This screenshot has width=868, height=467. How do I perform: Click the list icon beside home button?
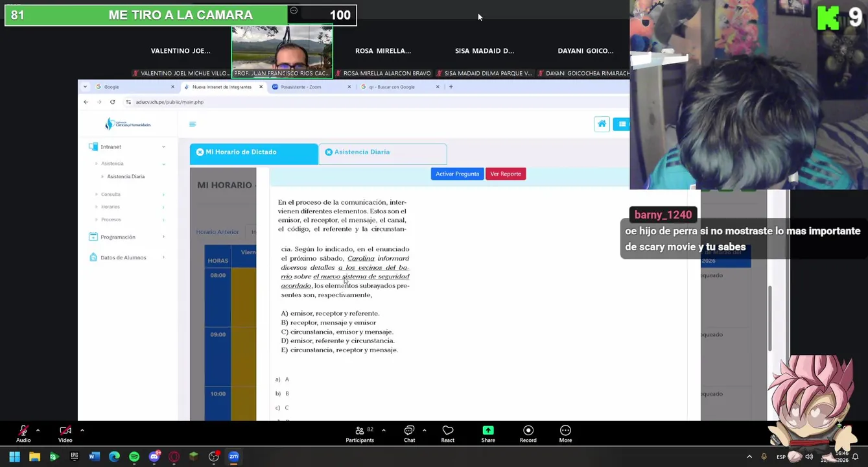tap(622, 124)
